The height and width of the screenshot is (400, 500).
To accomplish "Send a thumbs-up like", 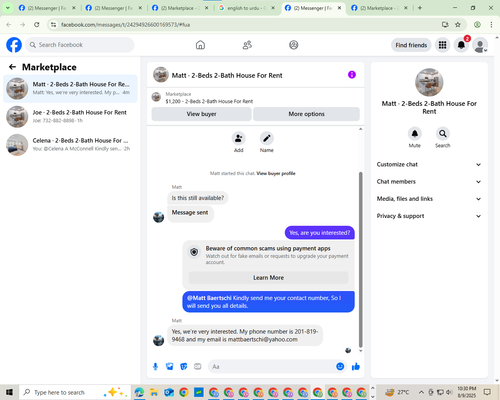I will (x=356, y=367).
